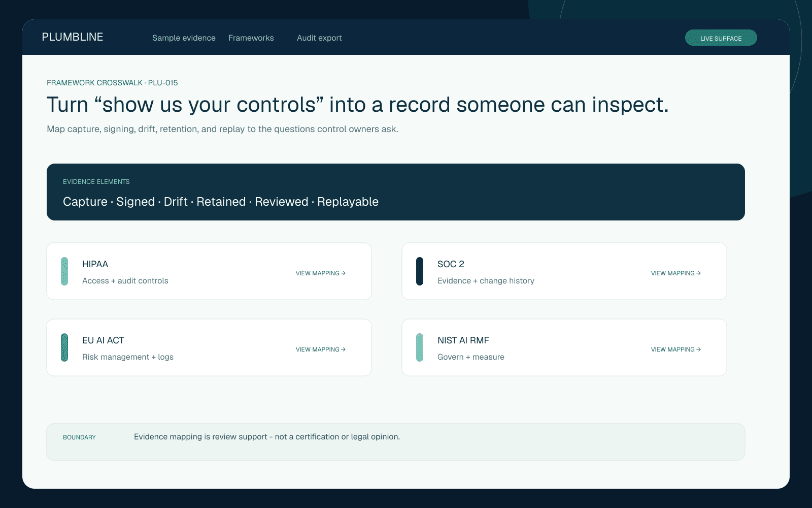Go to Frameworks nav item
The width and height of the screenshot is (812, 508).
251,38
